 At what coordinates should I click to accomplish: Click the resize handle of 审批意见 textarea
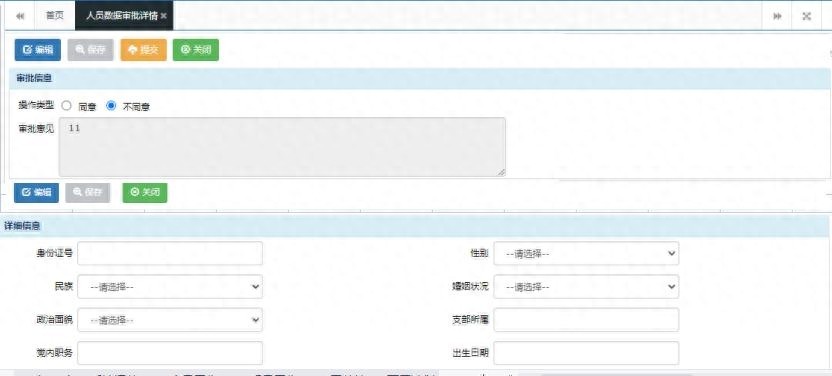tap(502, 173)
